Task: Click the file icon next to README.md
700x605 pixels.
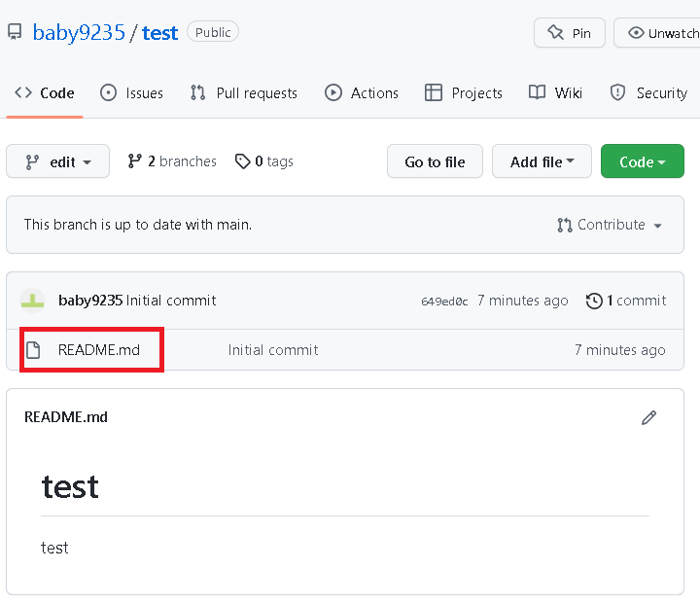Action: coord(33,350)
